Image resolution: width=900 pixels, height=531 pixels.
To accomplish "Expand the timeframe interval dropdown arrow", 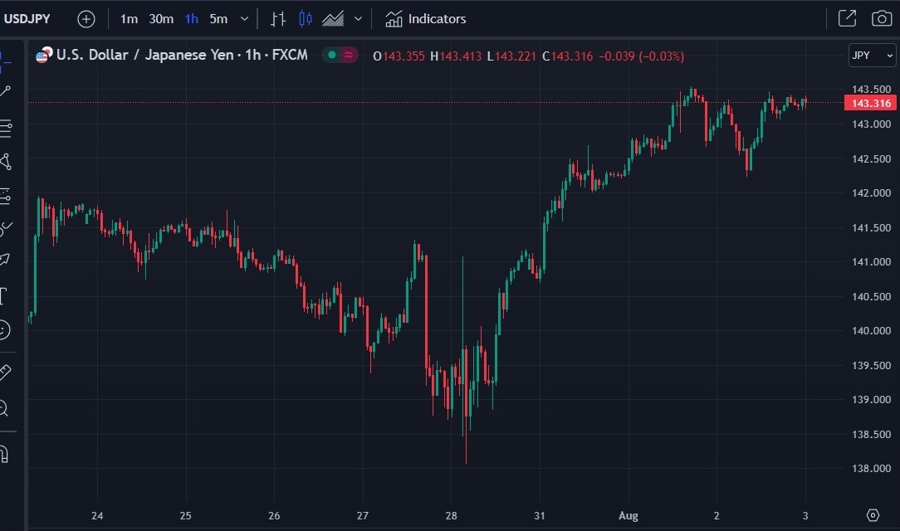I will [245, 19].
